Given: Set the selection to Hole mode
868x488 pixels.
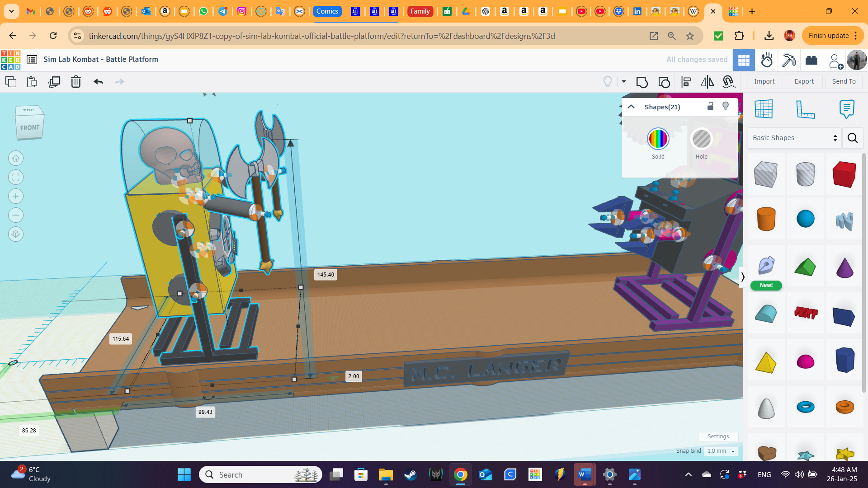Looking at the screenshot, I should coord(701,139).
